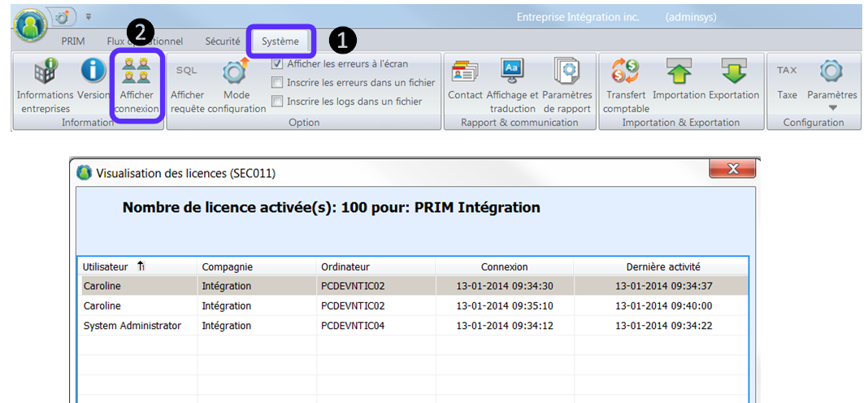Image resolution: width=868 pixels, height=403 pixels.
Task: Click the Exportation down arrow icon
Action: pos(733,72)
